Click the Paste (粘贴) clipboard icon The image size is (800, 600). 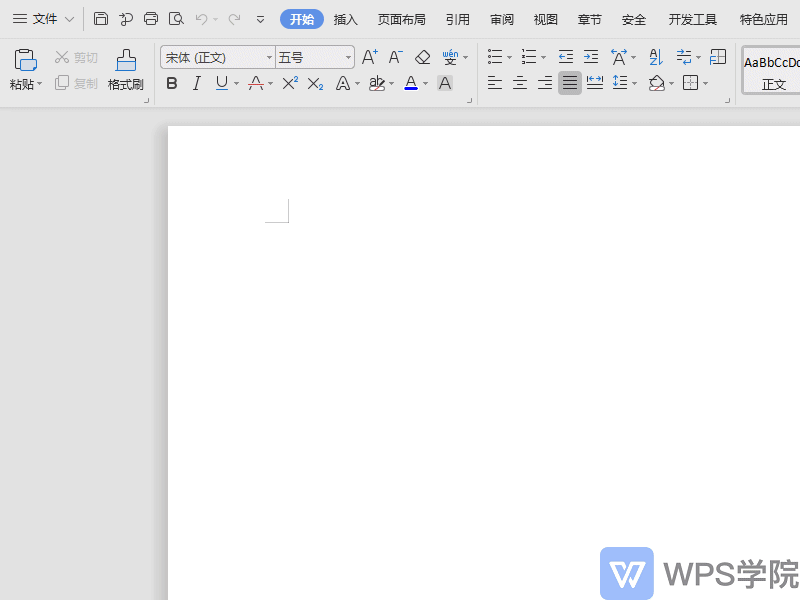[25, 60]
